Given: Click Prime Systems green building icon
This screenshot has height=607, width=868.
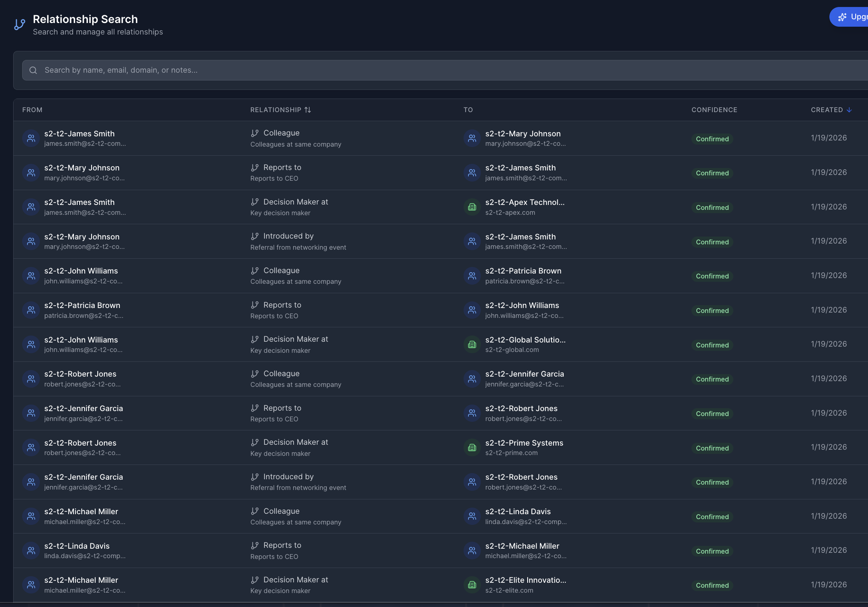Looking at the screenshot, I should tap(472, 448).
